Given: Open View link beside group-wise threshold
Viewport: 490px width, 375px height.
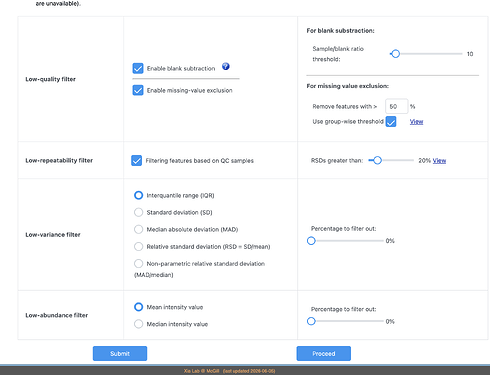Looking at the screenshot, I should [416, 122].
